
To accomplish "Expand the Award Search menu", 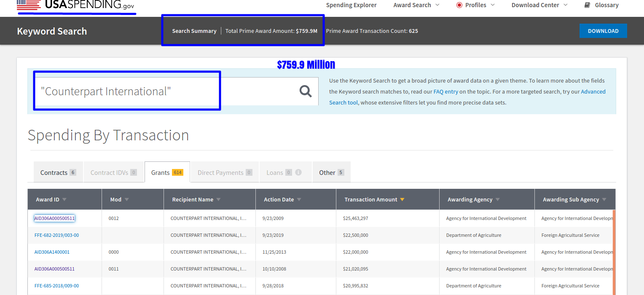I will click(x=416, y=5).
